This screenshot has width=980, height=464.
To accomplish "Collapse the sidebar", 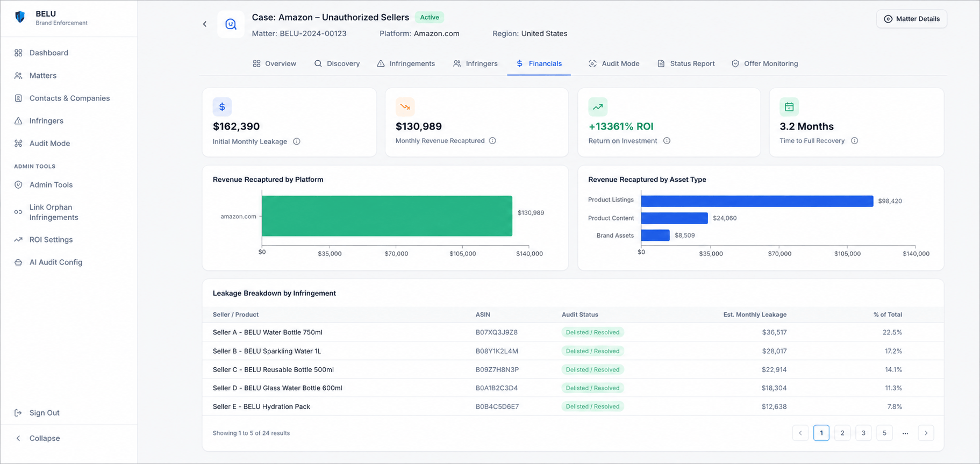I will (x=38, y=438).
